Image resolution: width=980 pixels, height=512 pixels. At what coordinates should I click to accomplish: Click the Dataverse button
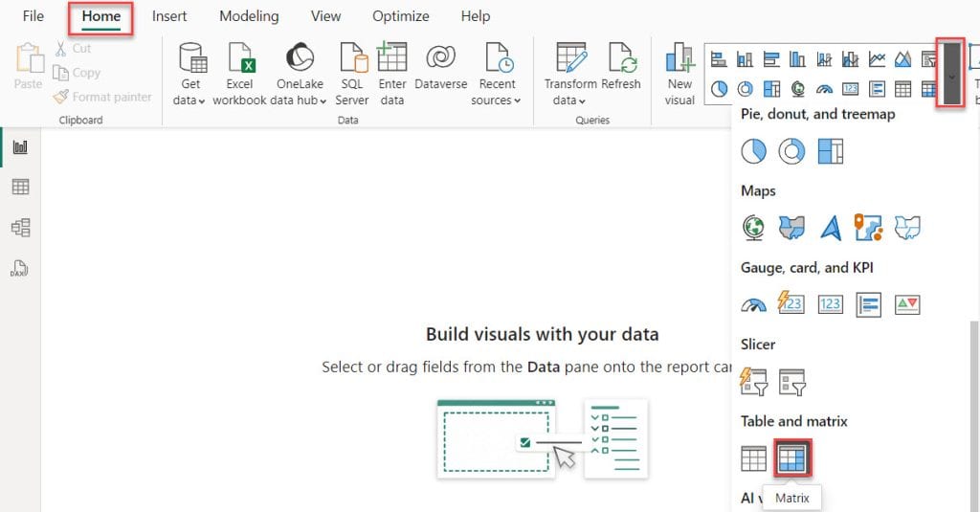coord(440,67)
